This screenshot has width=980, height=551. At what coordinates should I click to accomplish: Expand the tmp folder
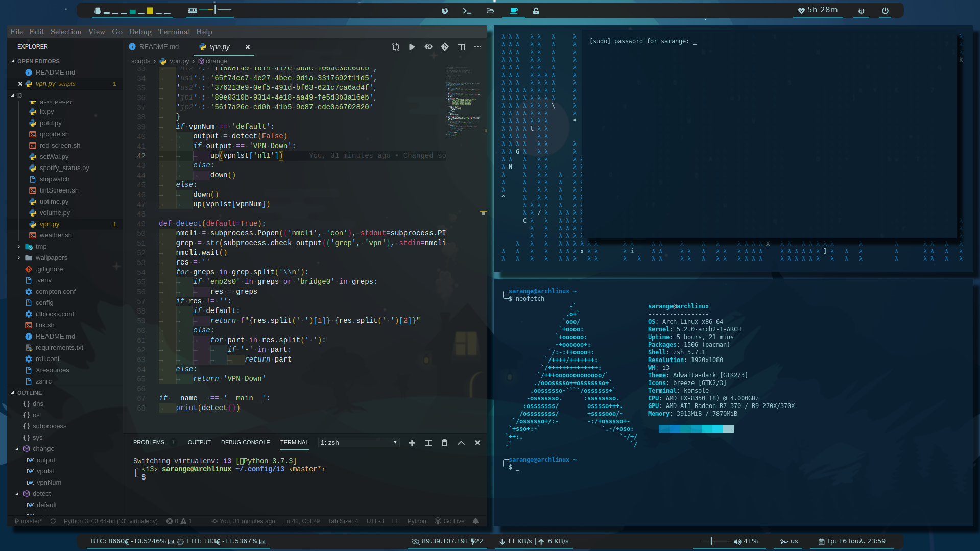point(41,247)
